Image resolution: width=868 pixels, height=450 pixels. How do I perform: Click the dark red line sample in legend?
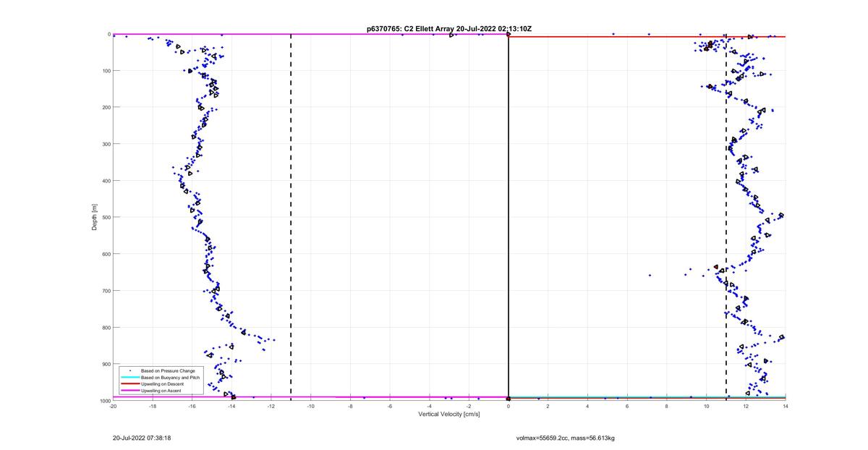(x=130, y=383)
